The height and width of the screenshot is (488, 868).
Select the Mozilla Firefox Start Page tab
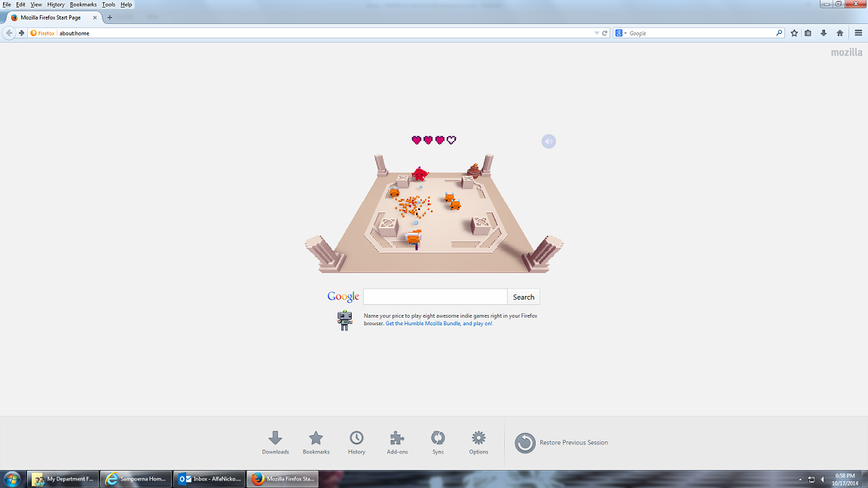click(53, 18)
